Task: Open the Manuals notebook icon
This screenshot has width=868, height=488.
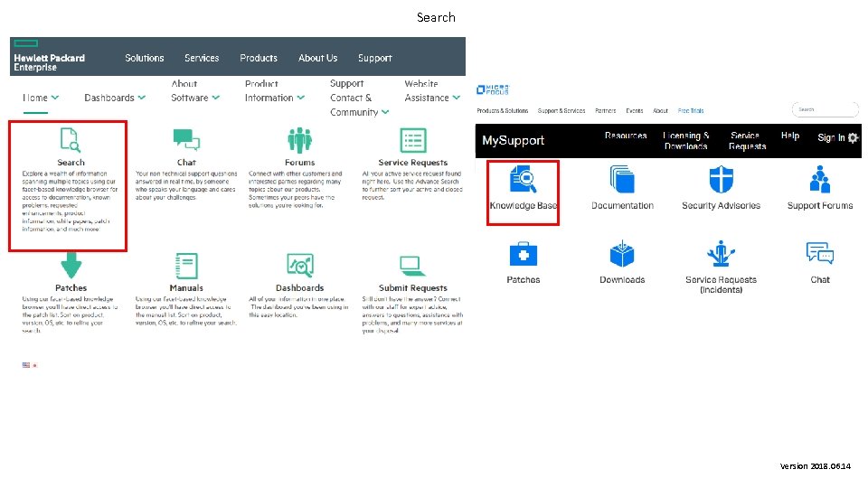Action: 186,266
